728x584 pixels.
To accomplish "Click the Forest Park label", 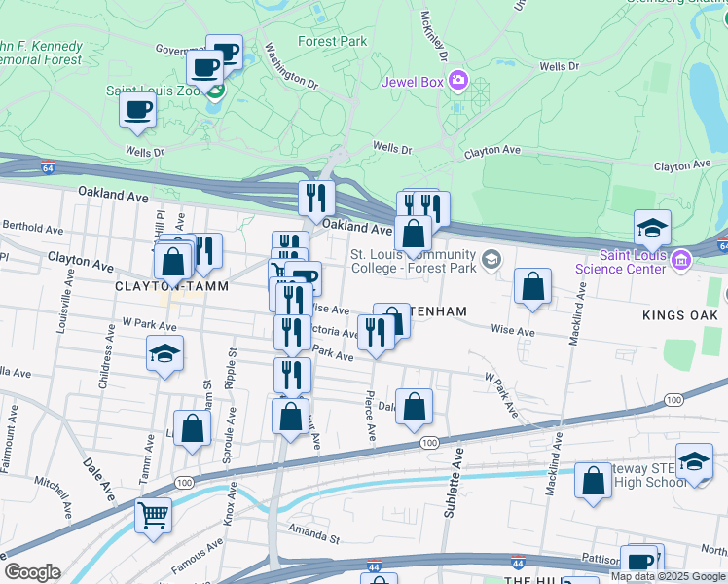I will 333,41.
